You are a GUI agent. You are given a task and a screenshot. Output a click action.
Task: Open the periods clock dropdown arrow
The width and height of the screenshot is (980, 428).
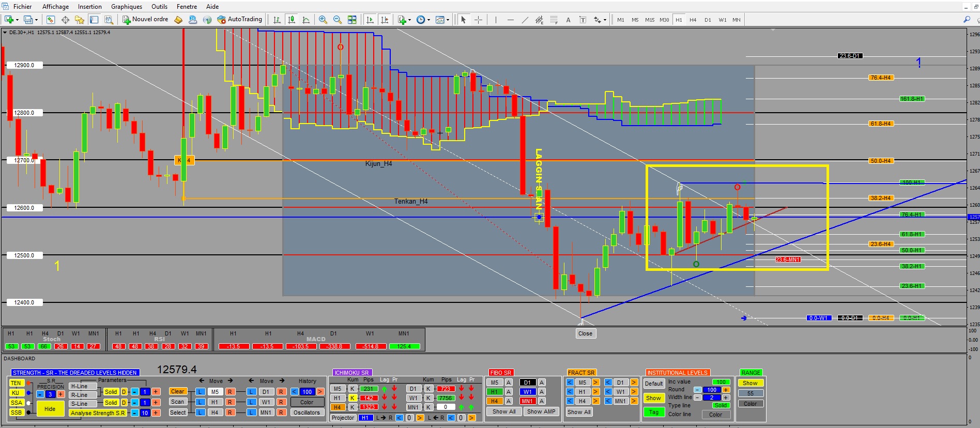pos(428,20)
